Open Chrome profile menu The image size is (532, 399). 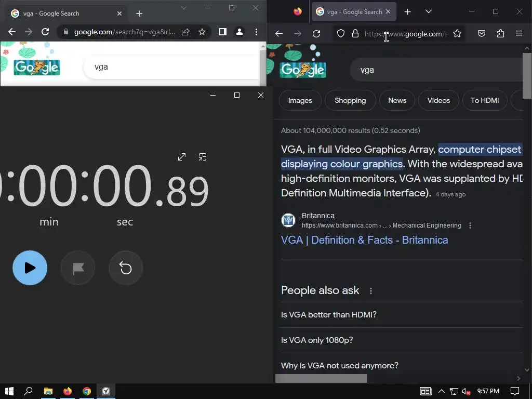(239, 32)
